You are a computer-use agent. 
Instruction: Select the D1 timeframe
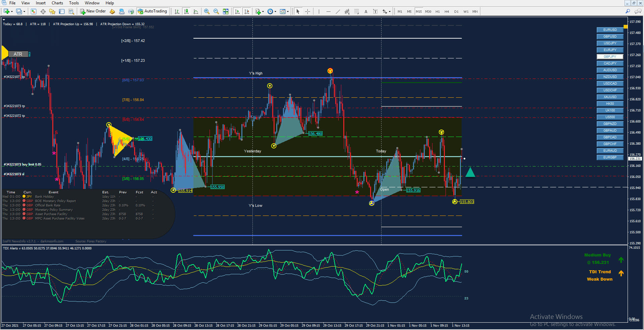point(456,11)
